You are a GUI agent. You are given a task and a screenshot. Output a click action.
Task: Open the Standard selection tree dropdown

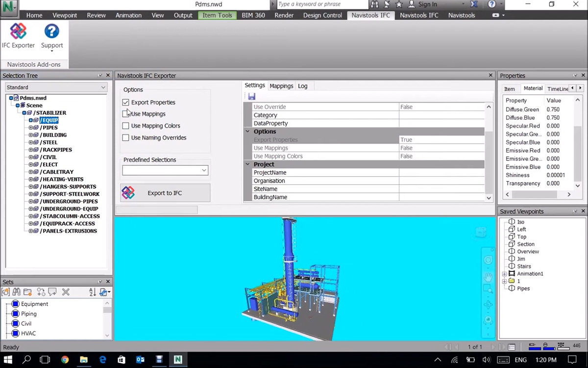point(56,87)
